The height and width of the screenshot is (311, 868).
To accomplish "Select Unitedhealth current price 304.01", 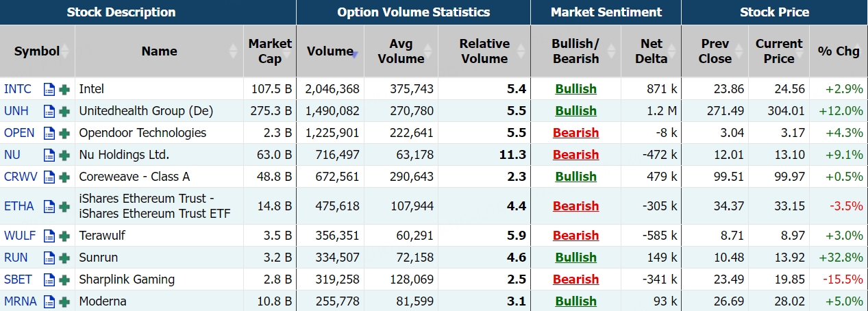I will coord(779,111).
